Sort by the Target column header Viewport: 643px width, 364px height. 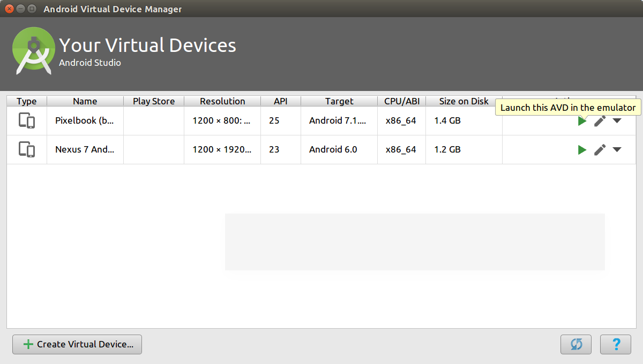339,101
